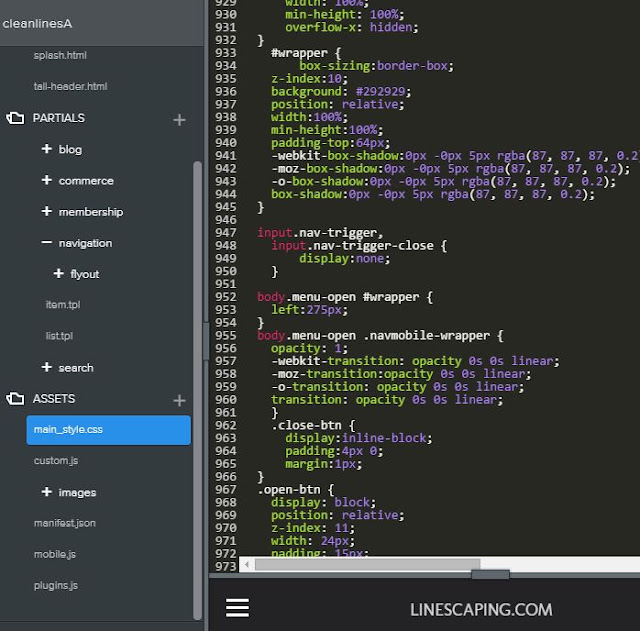This screenshot has height=631, width=640.
Task: Expand the membership folder
Action: pyautogui.click(x=47, y=211)
